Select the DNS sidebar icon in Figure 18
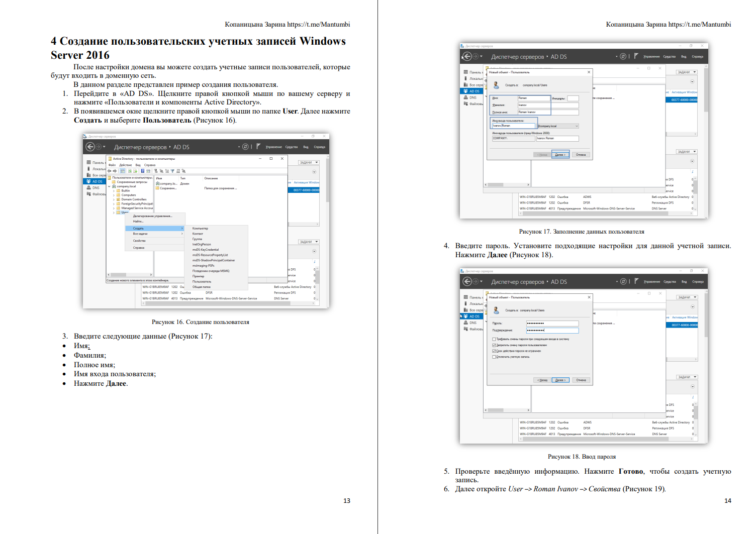 [x=466, y=323]
